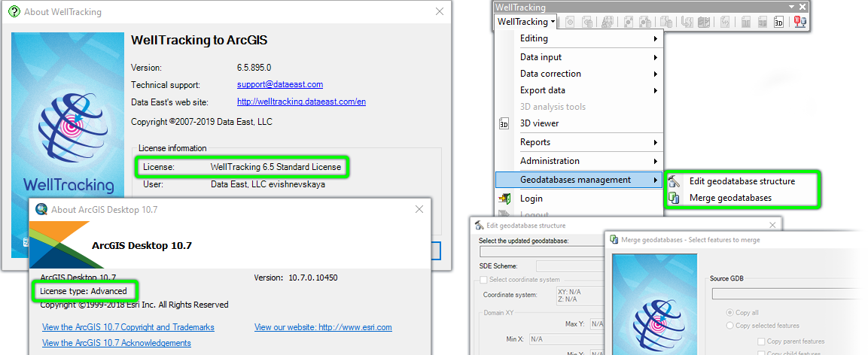The width and height of the screenshot is (868, 355).
Task: Click ArcGIS version 10.7.0.10450 value
Action: pyautogui.click(x=313, y=278)
